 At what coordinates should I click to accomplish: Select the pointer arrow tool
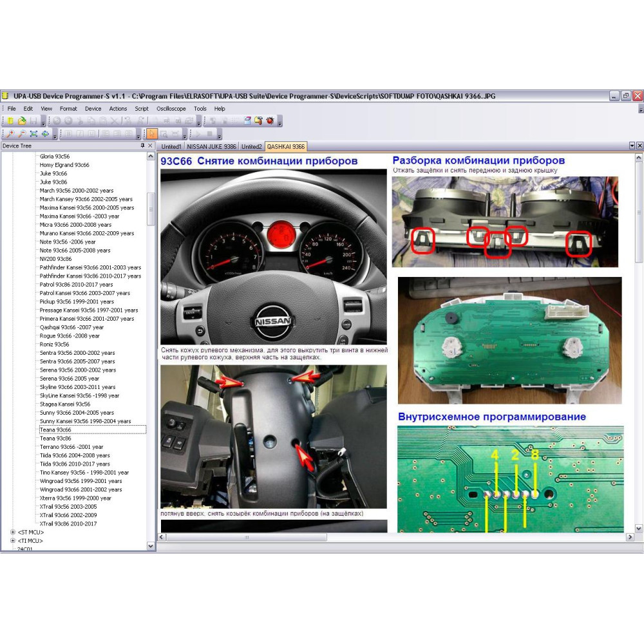point(152,133)
